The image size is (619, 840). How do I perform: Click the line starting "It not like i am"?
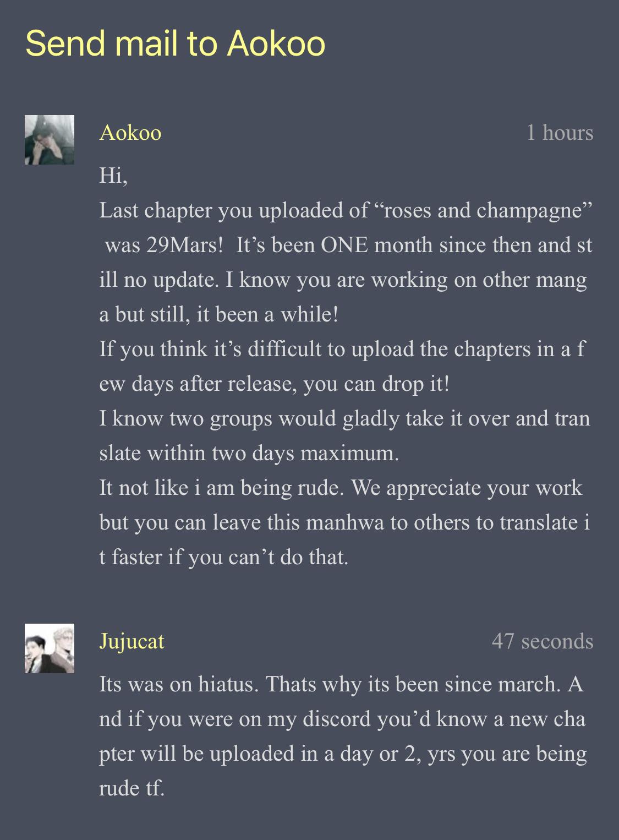click(x=340, y=488)
